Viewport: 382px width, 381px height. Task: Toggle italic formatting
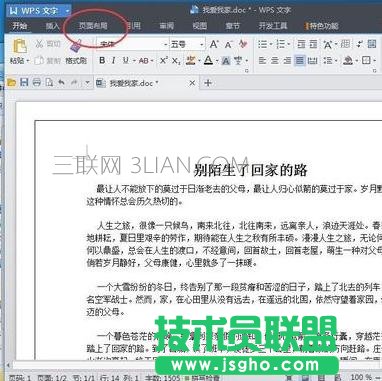pyautogui.click(x=114, y=60)
